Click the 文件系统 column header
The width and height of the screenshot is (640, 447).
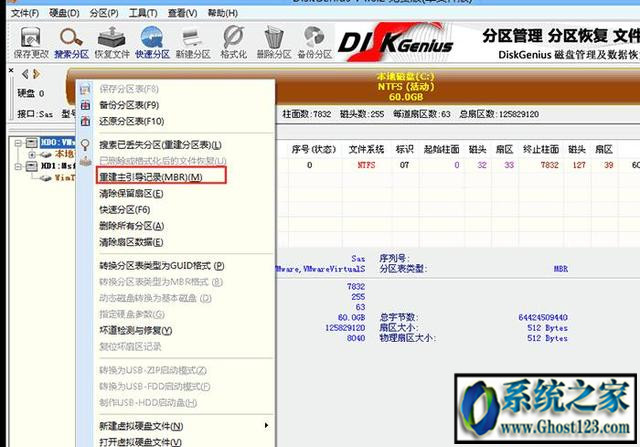point(366,149)
